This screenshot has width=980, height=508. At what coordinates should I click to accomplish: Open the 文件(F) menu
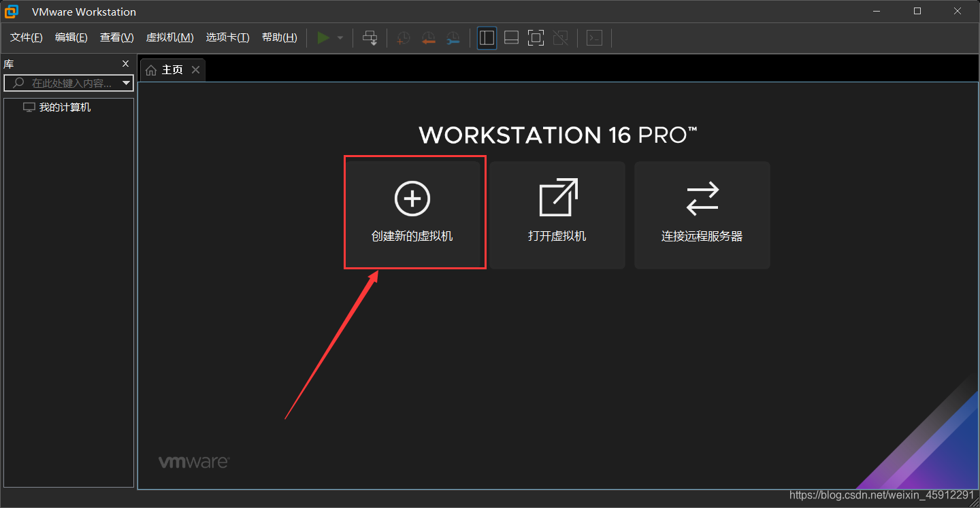coord(27,37)
